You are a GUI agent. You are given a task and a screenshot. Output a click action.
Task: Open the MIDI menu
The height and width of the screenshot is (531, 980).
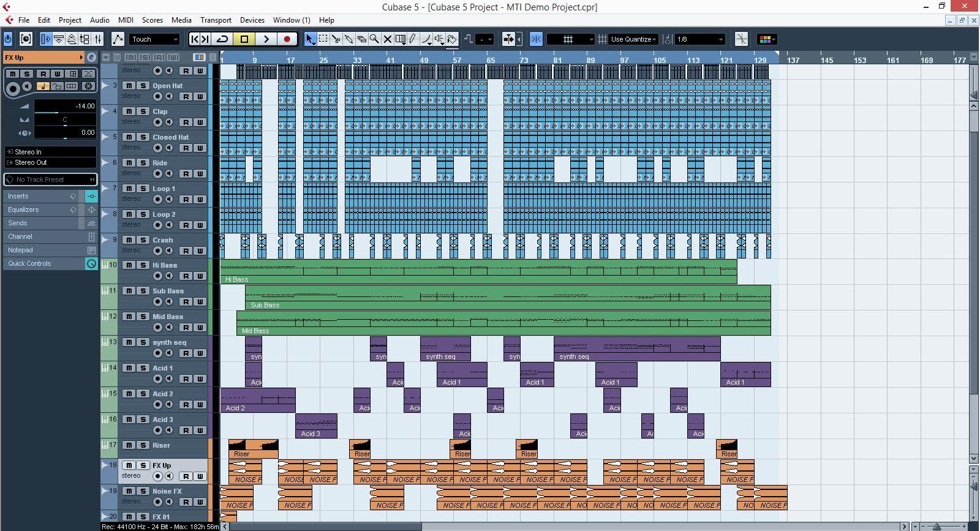(126, 20)
